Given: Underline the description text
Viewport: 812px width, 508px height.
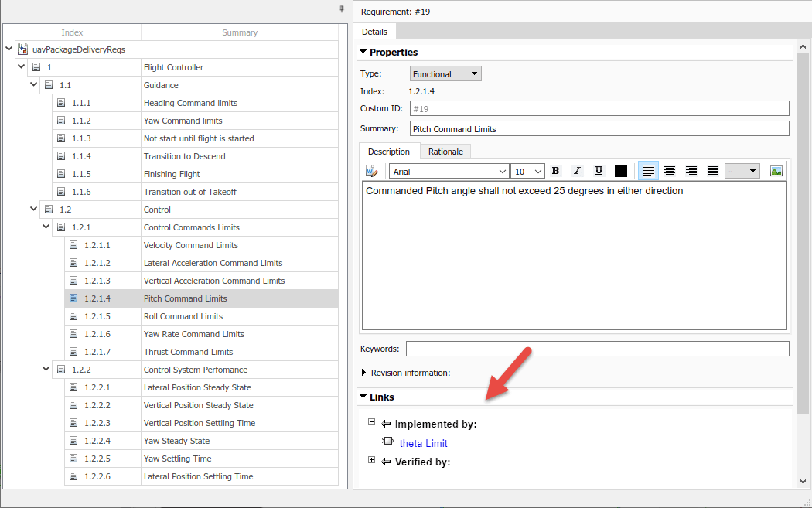Looking at the screenshot, I should (599, 171).
